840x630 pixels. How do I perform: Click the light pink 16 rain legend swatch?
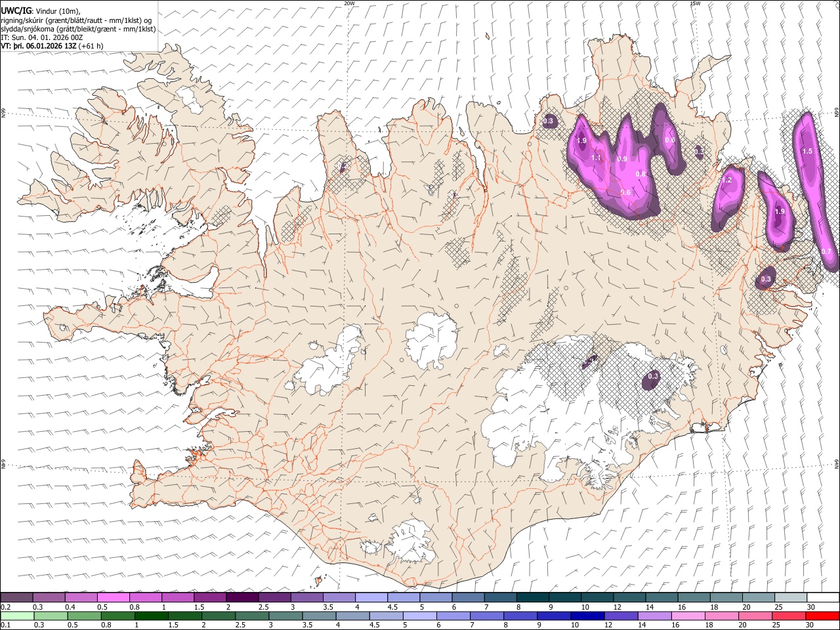(x=688, y=616)
